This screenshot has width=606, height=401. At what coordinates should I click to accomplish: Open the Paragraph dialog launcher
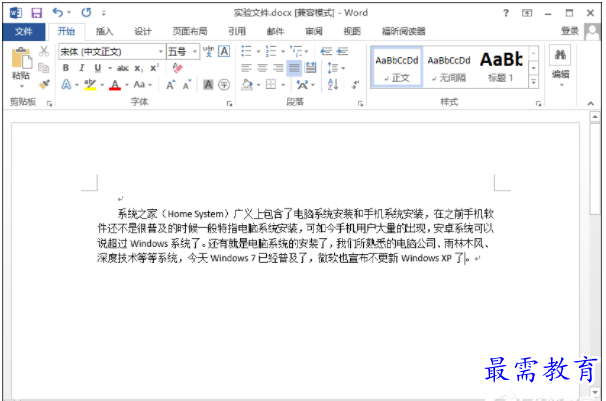coord(360,103)
